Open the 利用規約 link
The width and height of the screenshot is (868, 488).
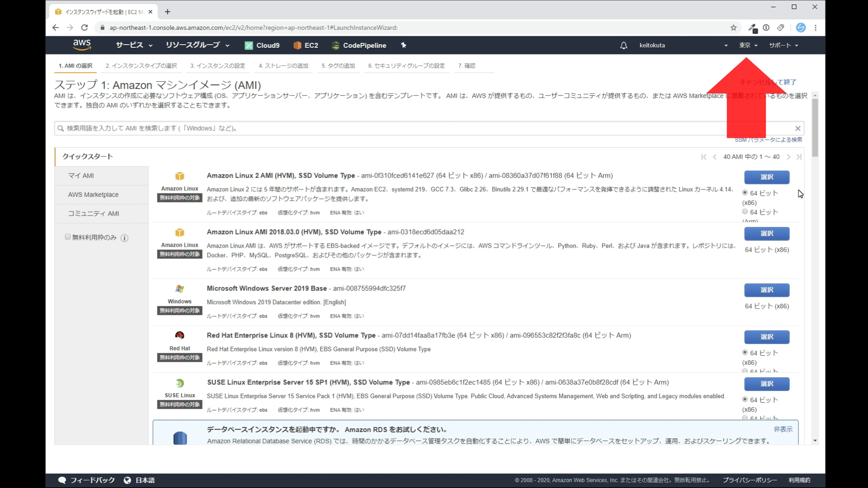[799, 480]
